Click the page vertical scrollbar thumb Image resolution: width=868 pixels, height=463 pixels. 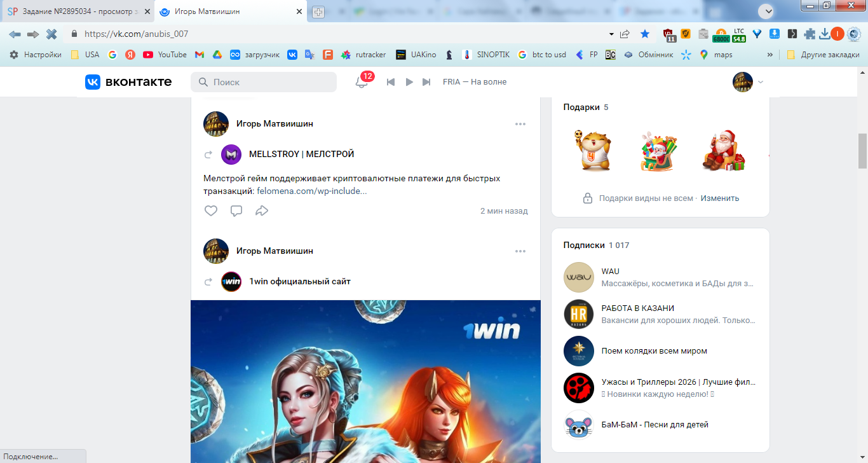click(862, 151)
